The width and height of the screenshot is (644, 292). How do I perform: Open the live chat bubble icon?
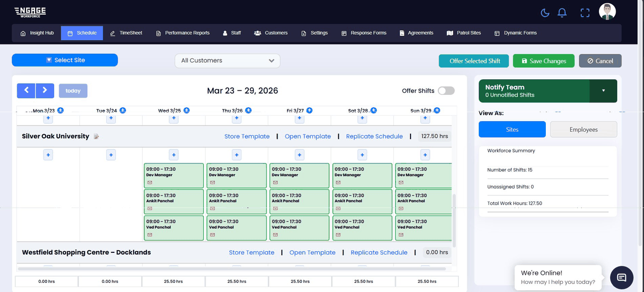point(621,278)
